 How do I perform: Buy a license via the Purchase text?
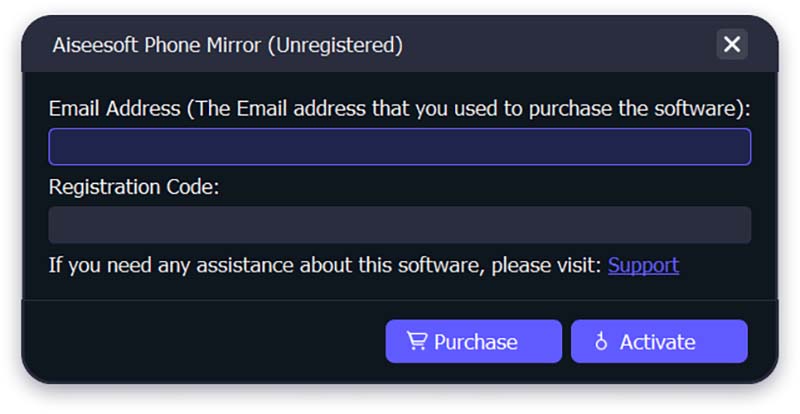pyautogui.click(x=476, y=342)
